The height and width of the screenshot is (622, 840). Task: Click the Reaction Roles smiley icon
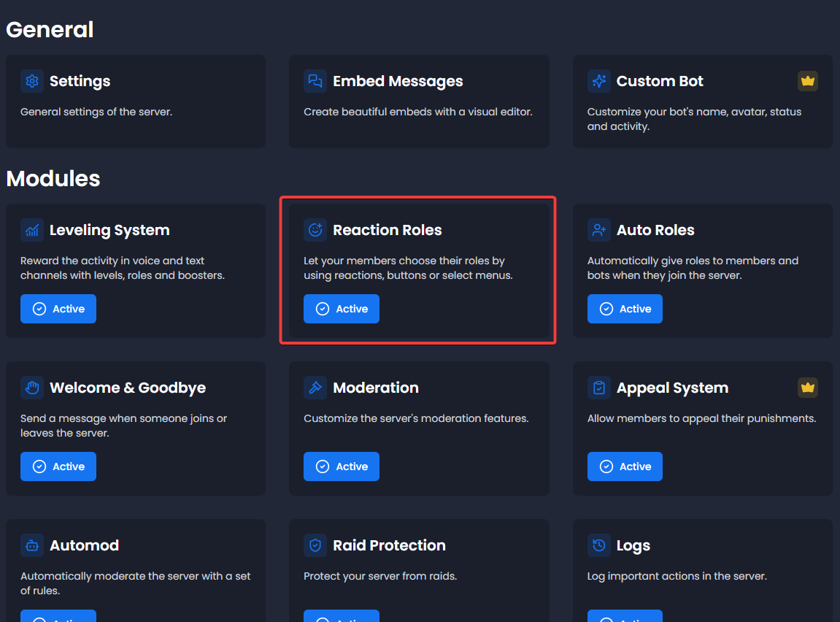point(315,230)
